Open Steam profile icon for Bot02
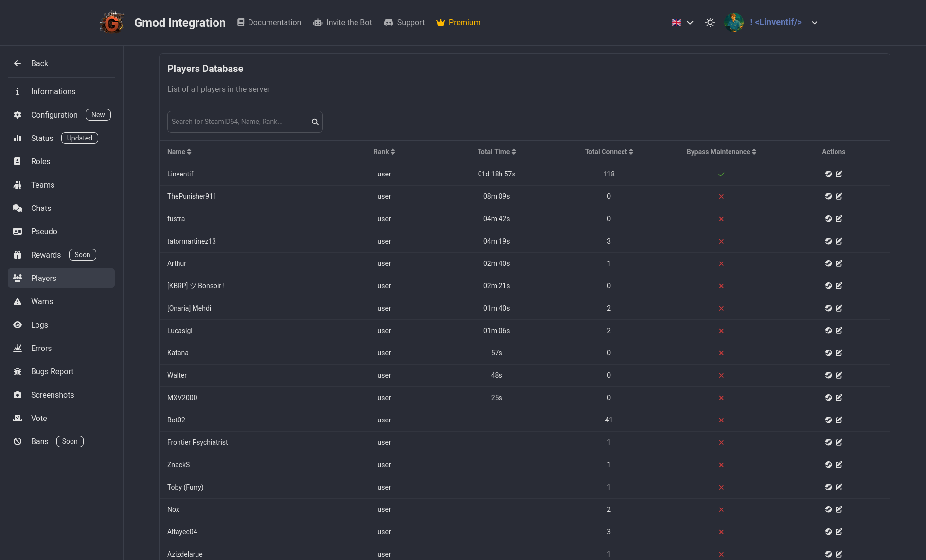Image resolution: width=926 pixels, height=560 pixels. [828, 420]
